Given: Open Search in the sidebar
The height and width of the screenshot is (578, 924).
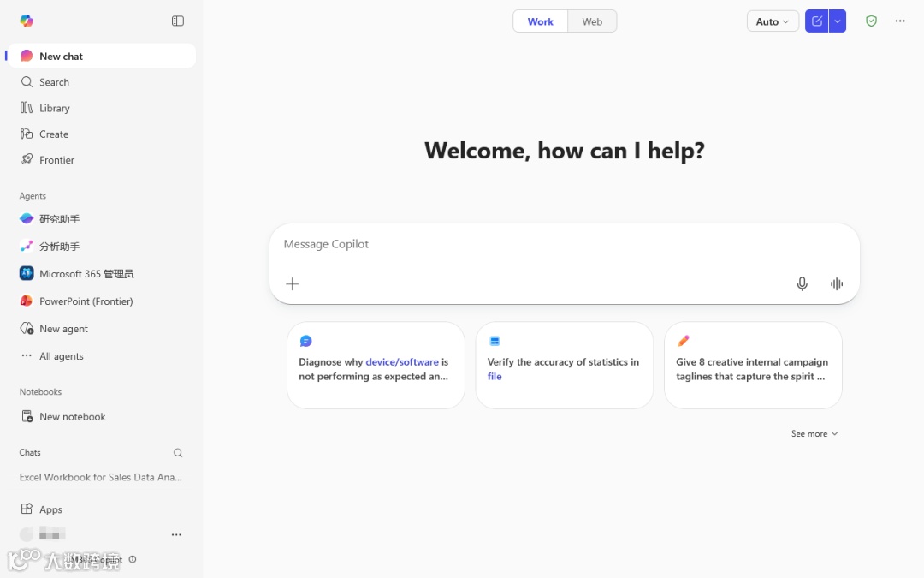Looking at the screenshot, I should click(102, 82).
